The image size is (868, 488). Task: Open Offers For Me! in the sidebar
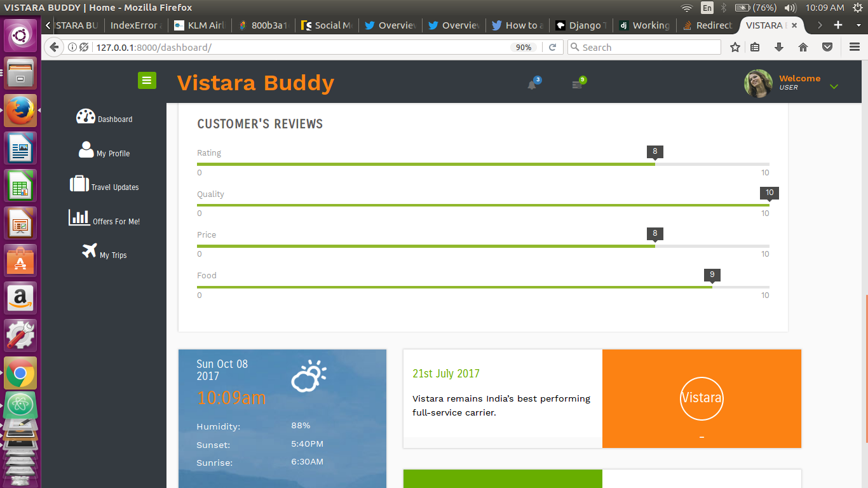coord(104,218)
